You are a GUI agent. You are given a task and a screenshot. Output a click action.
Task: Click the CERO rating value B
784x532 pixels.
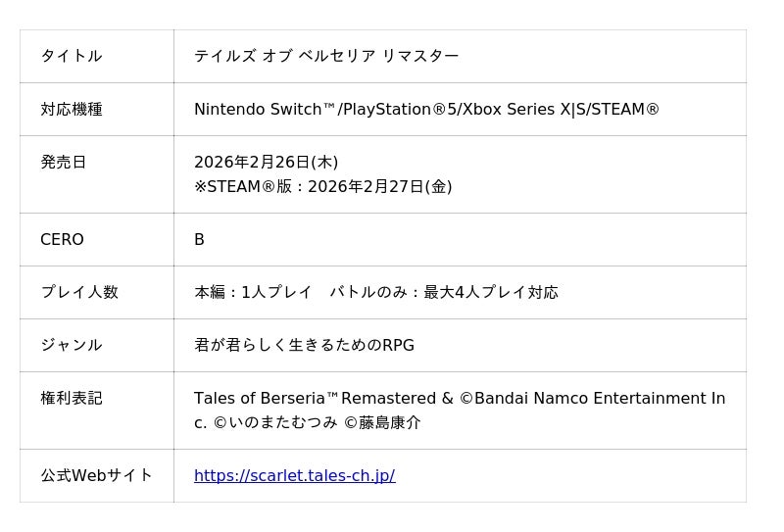(x=199, y=239)
